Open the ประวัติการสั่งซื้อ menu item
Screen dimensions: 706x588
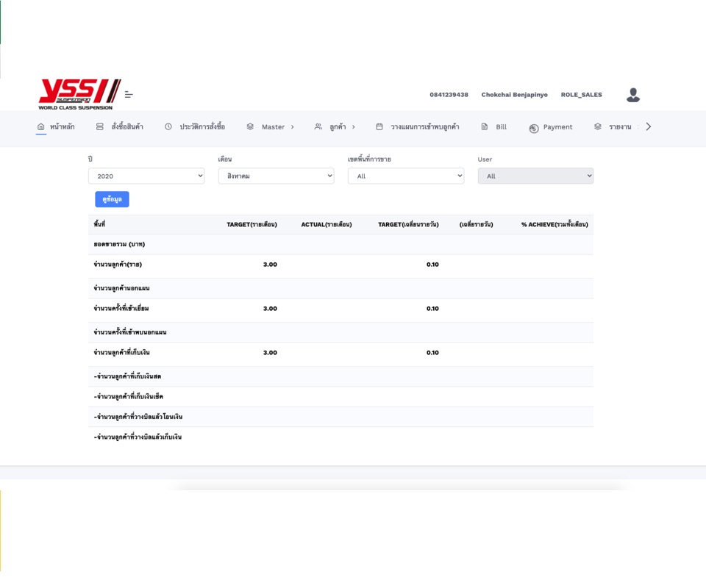click(x=203, y=127)
